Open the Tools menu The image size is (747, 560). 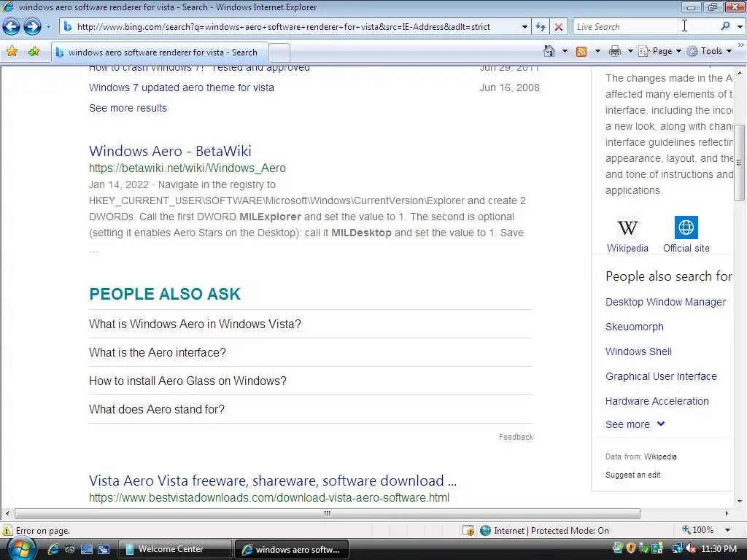(x=709, y=51)
